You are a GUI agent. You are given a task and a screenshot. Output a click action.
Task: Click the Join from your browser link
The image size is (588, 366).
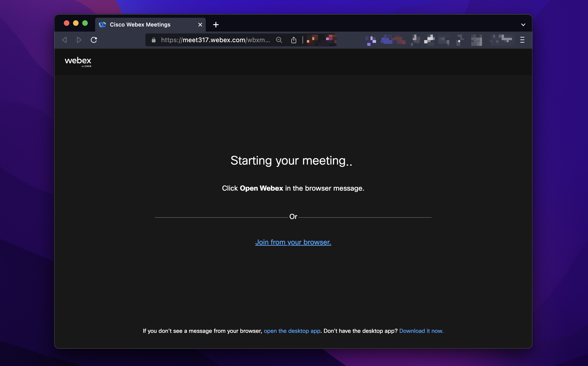coord(293,242)
